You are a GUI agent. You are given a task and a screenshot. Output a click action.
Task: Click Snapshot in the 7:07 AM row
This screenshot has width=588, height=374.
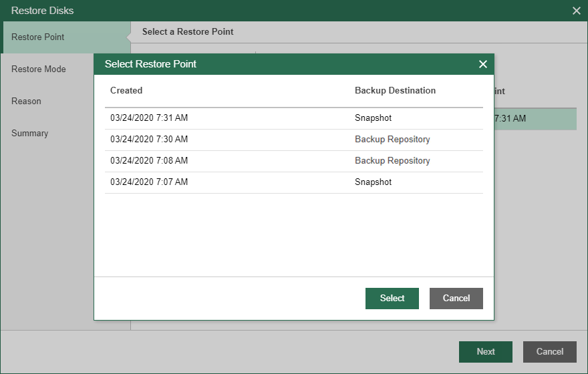point(373,182)
